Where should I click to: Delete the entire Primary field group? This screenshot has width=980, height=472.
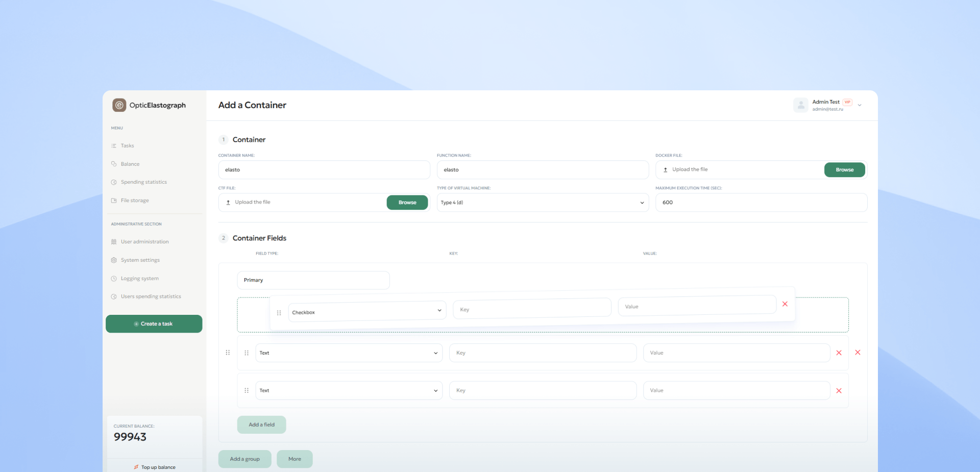(x=857, y=353)
